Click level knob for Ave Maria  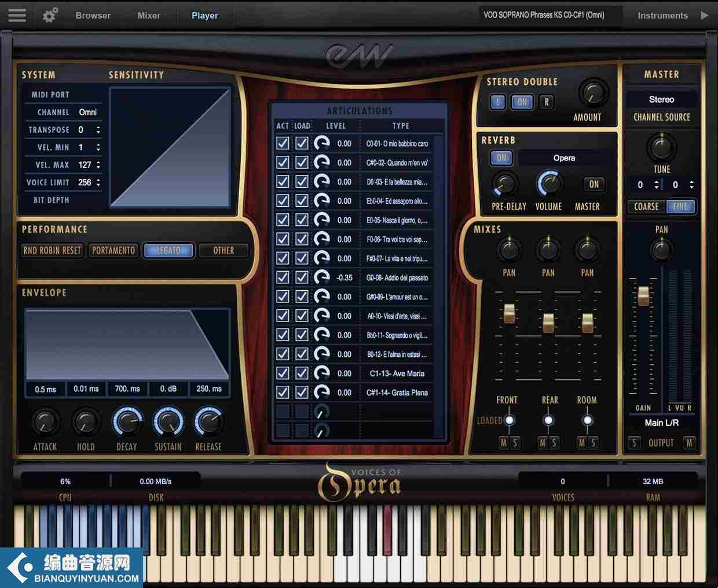pyautogui.click(x=322, y=373)
